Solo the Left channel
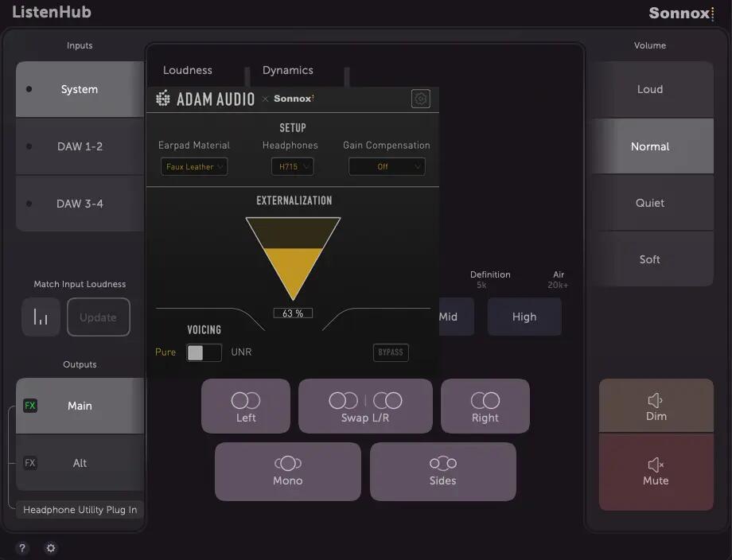 (246, 406)
